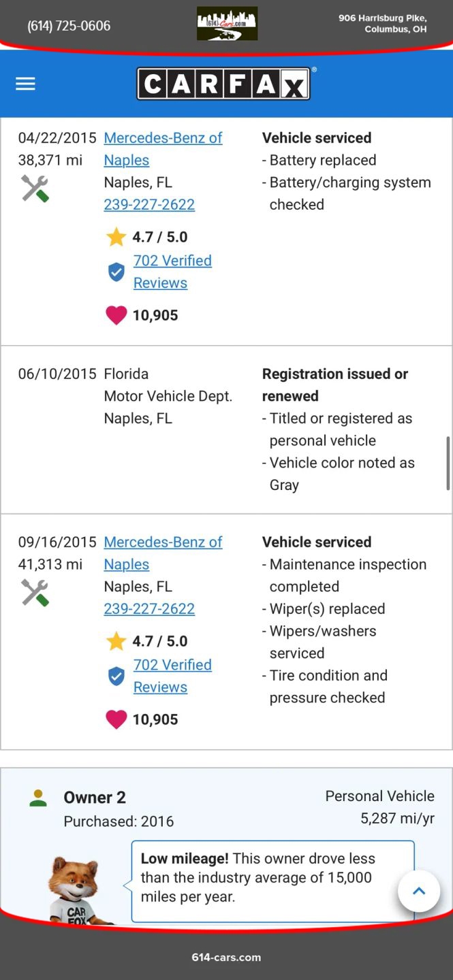This screenshot has width=453, height=980.
Task: Open the hamburger menu
Action: point(25,84)
